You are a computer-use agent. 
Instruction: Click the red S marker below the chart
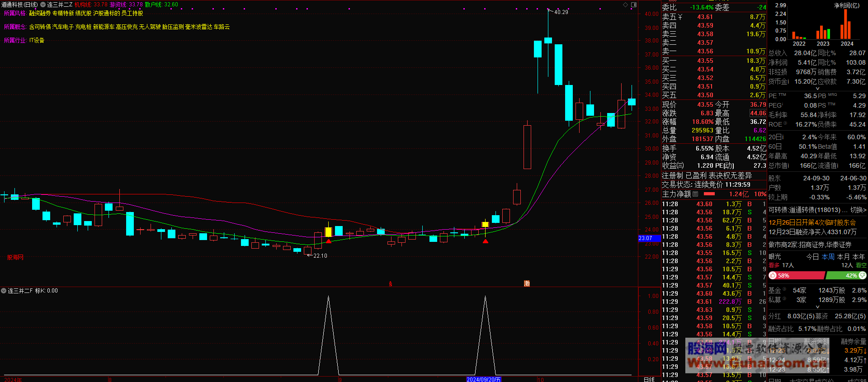[390, 284]
